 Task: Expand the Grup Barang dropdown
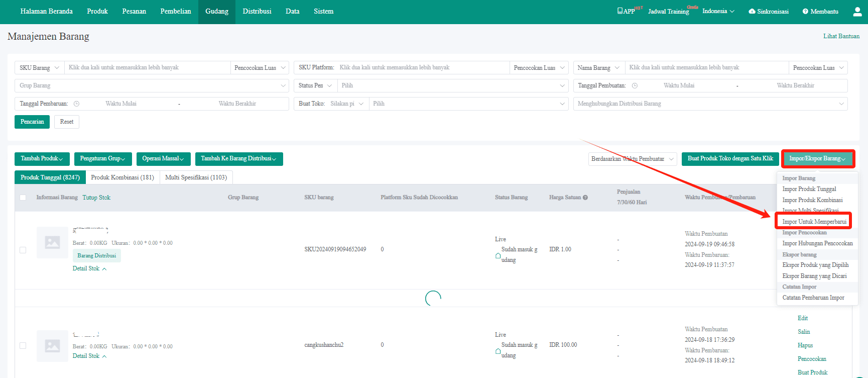pos(152,85)
